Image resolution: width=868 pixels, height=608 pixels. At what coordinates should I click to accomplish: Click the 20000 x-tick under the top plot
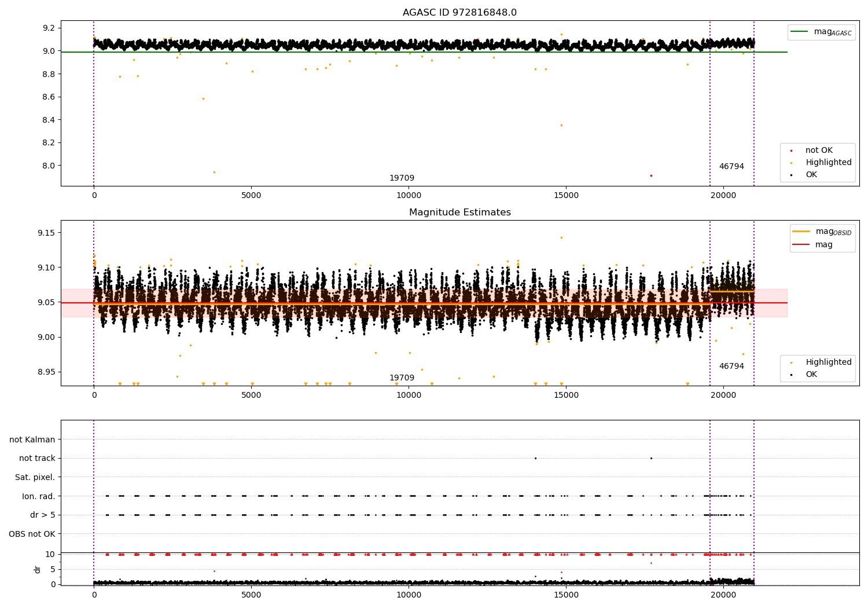(x=723, y=196)
